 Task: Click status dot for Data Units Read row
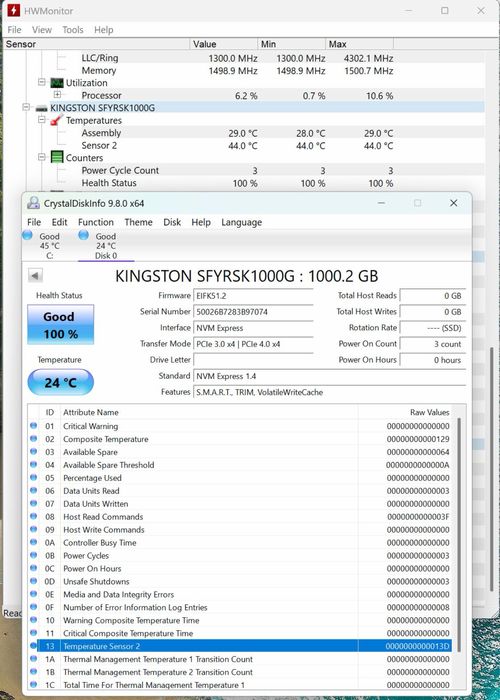[33, 490]
